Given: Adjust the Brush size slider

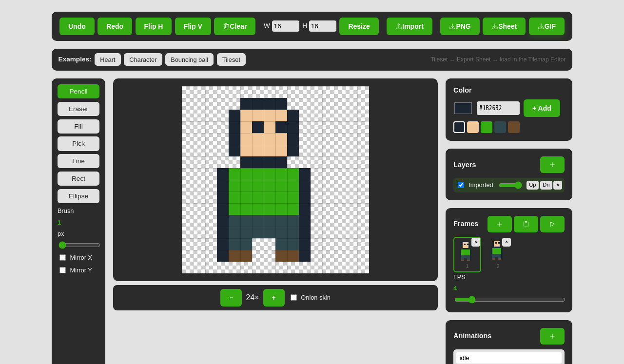Looking at the screenshot, I should 79,245.
